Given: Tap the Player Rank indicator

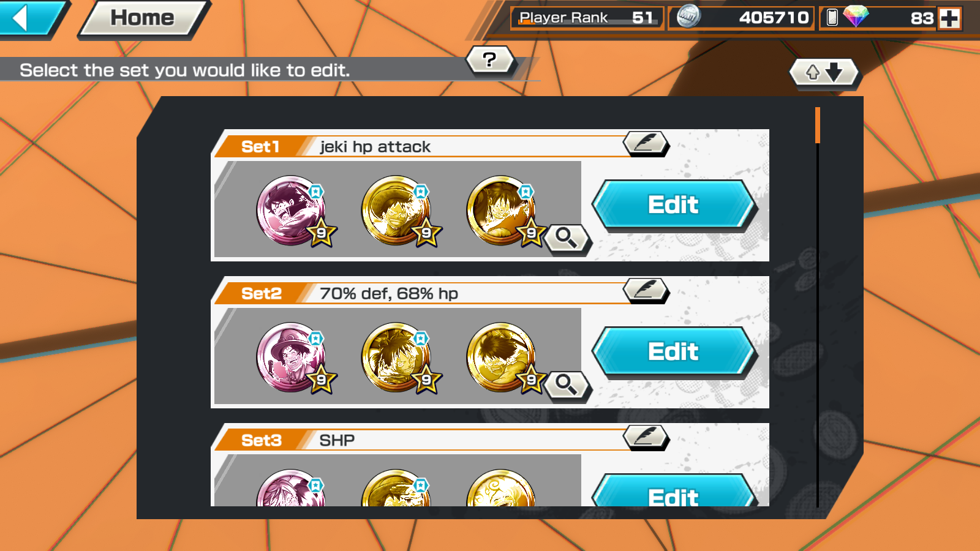Looking at the screenshot, I should click(x=587, y=18).
